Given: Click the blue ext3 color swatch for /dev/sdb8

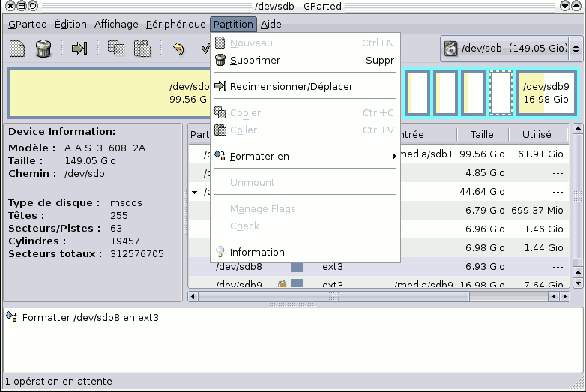Looking at the screenshot, I should pyautogui.click(x=297, y=267).
